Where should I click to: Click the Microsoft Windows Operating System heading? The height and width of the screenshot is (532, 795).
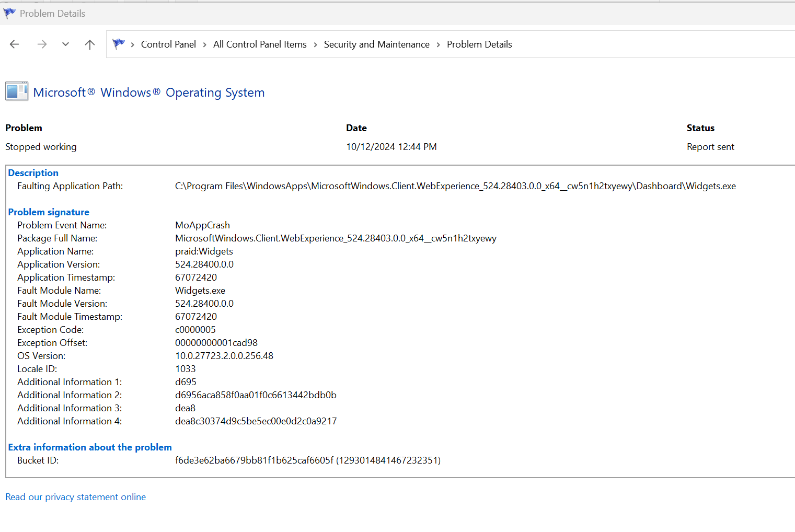(149, 92)
